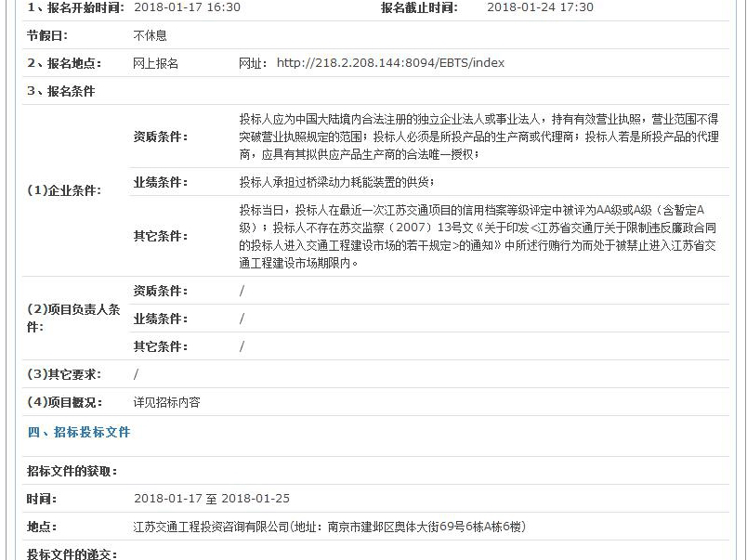
Task: Click the 四、招标投标文件 section heading
Action: pos(79,432)
